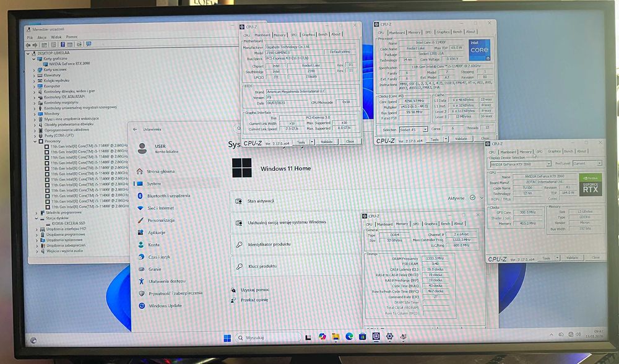Open Uaktualnij swoją wersję systemu Windows row

click(295, 222)
